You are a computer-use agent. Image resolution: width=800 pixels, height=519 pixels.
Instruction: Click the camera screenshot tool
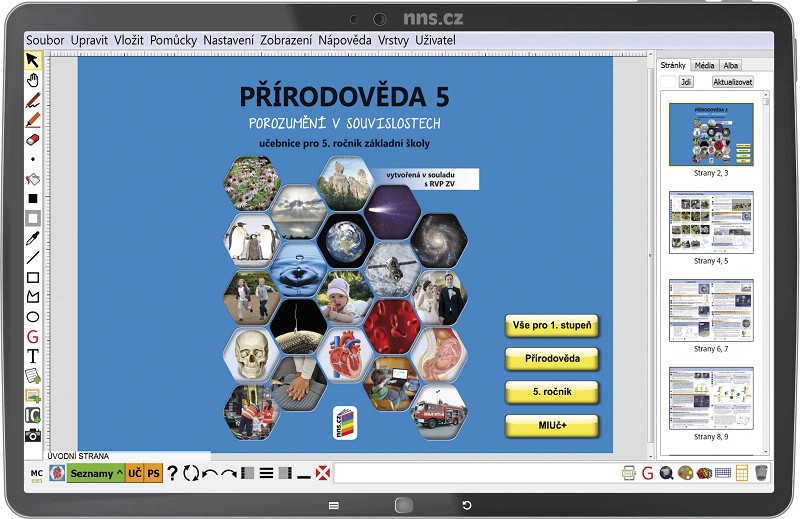click(33, 435)
